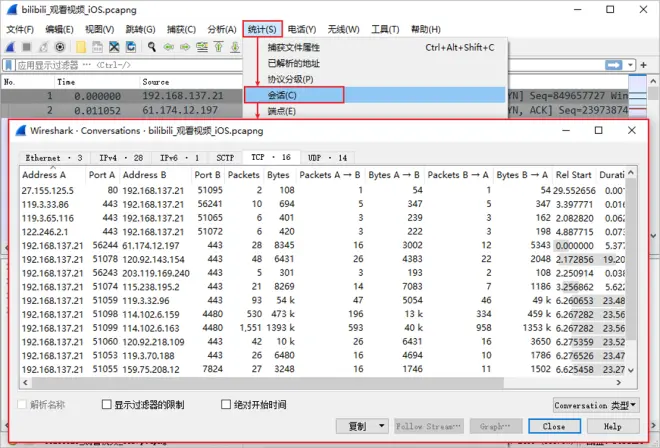Image resolution: width=660 pixels, height=448 pixels.
Task: Add a filter button with plus icon
Action: pos(644,65)
